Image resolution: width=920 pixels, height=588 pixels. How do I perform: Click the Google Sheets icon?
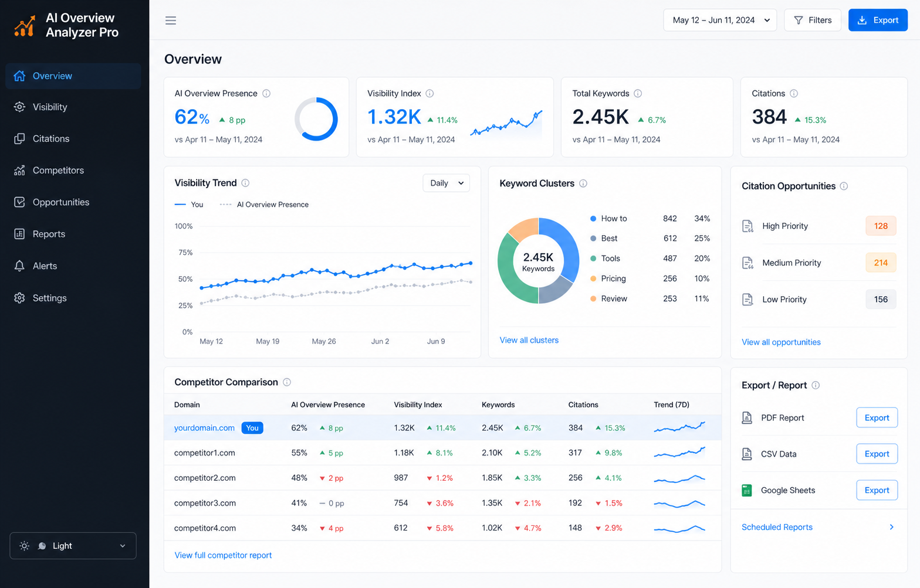747,491
